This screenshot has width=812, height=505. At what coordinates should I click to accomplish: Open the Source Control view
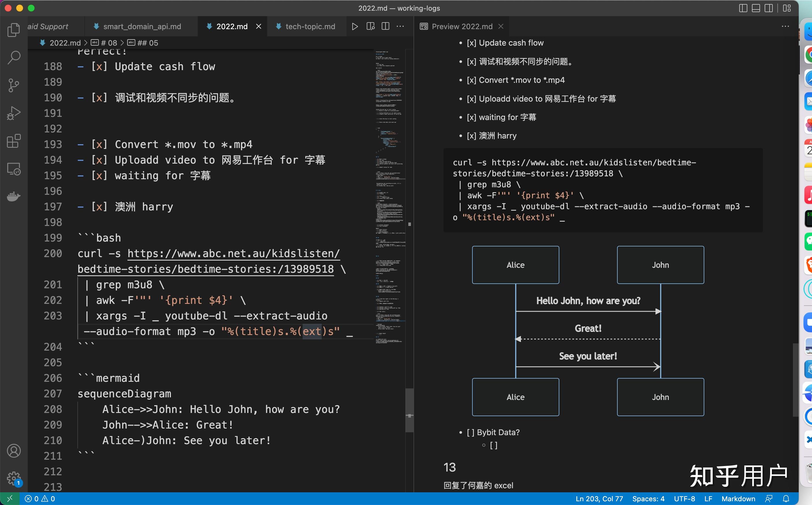[x=14, y=85]
